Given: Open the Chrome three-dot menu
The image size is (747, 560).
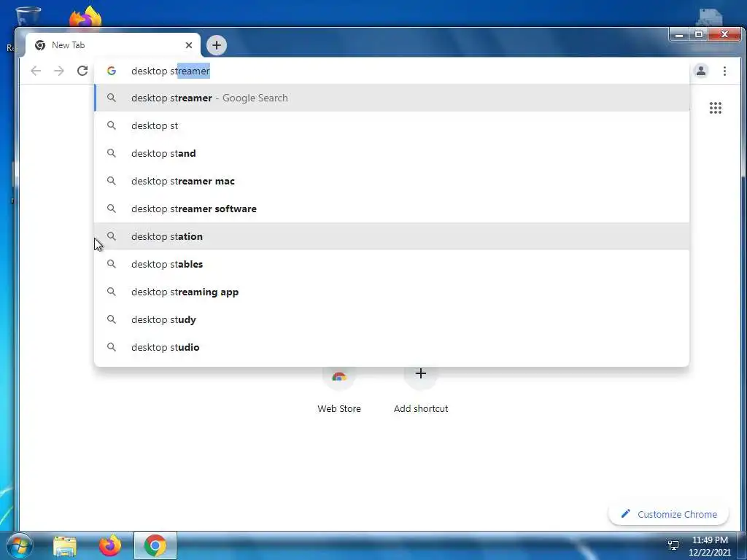Looking at the screenshot, I should point(724,71).
